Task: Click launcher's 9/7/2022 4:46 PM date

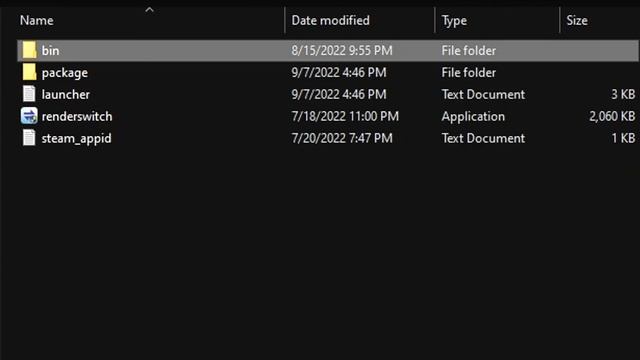Action: 339,94
